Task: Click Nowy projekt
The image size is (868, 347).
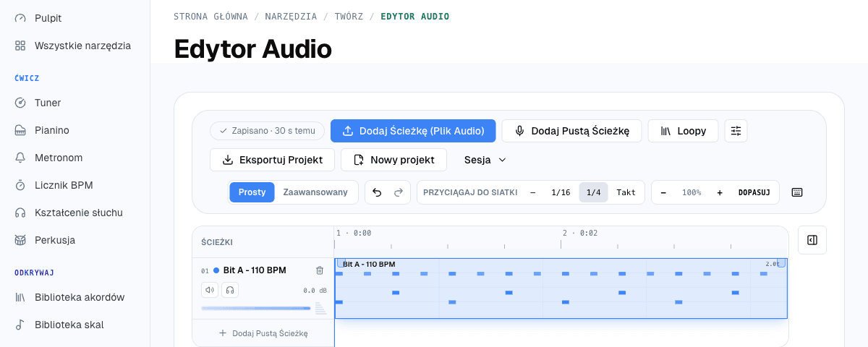Action: click(x=393, y=160)
